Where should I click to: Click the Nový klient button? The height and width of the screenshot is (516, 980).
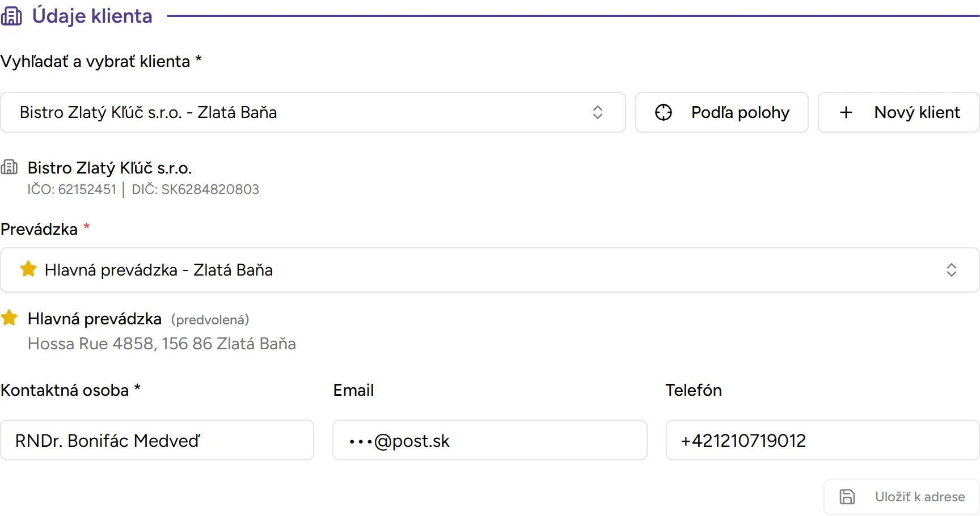[x=898, y=112]
